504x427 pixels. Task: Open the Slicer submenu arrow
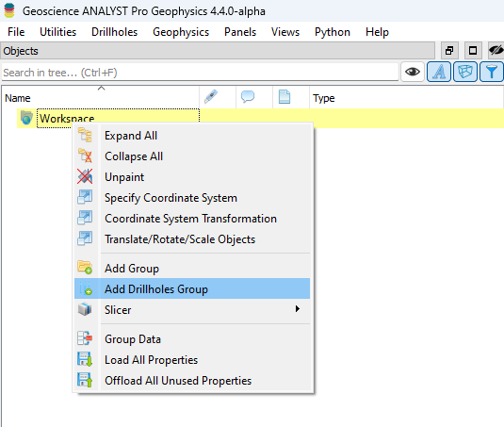(x=298, y=309)
